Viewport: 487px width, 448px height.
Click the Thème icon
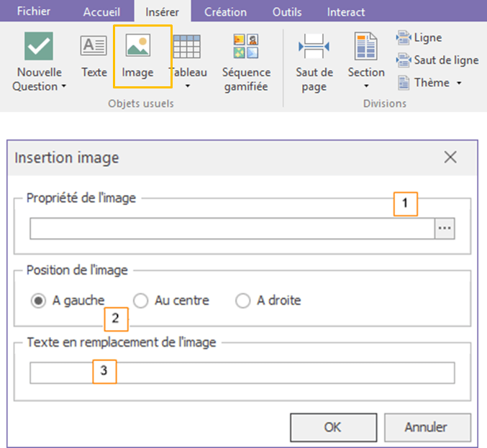(403, 83)
